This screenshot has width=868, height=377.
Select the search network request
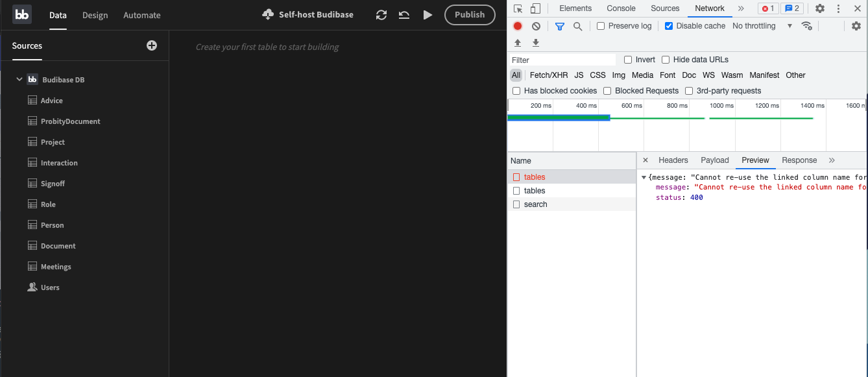pyautogui.click(x=572, y=204)
